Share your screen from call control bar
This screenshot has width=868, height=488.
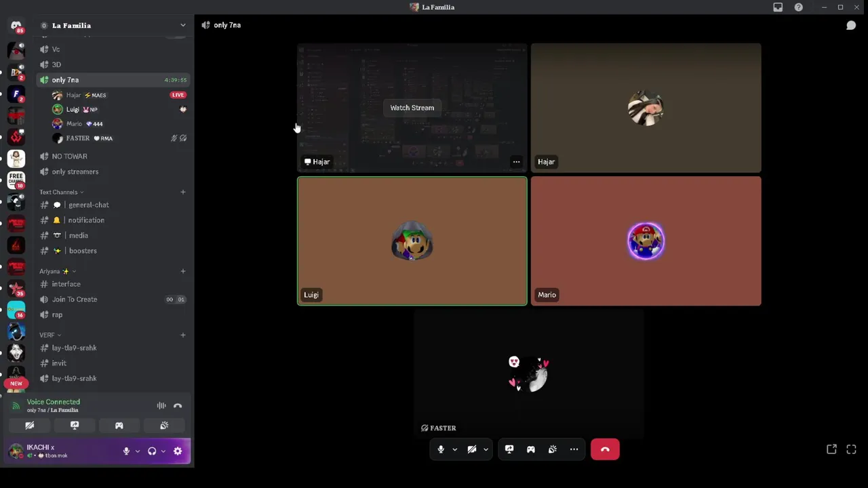(x=509, y=449)
